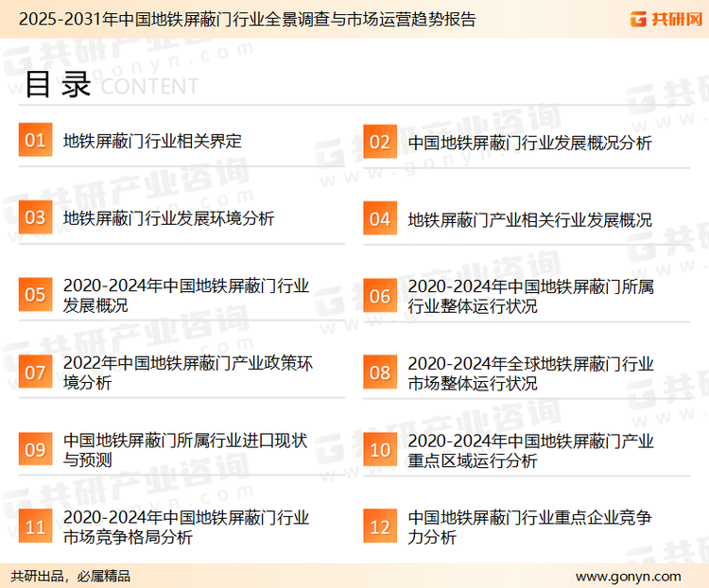Viewport: 709px width, 588px height.
Task: Open chapter 地铁屏蔽门行业相关界定
Action: 152,141
